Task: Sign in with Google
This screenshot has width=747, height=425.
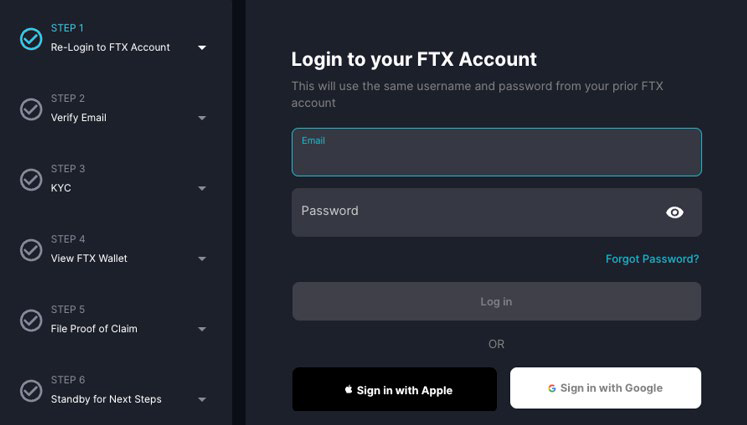Action: [x=605, y=388]
